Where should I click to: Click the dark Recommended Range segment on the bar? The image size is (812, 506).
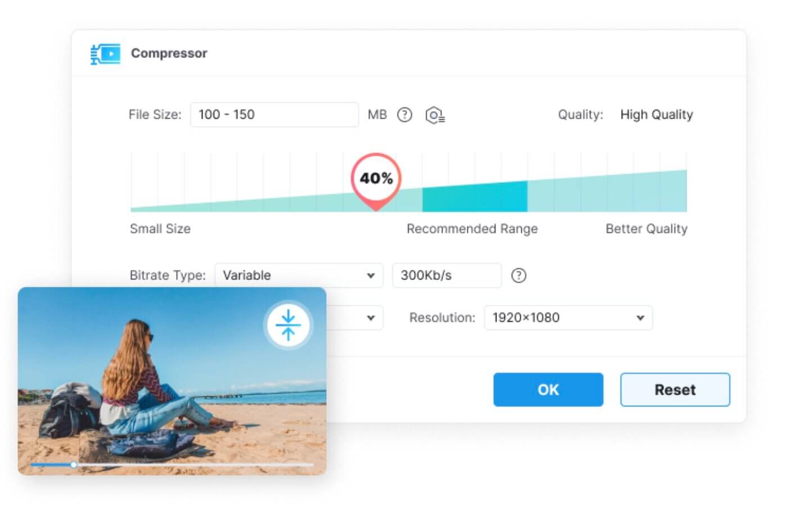pos(475,197)
